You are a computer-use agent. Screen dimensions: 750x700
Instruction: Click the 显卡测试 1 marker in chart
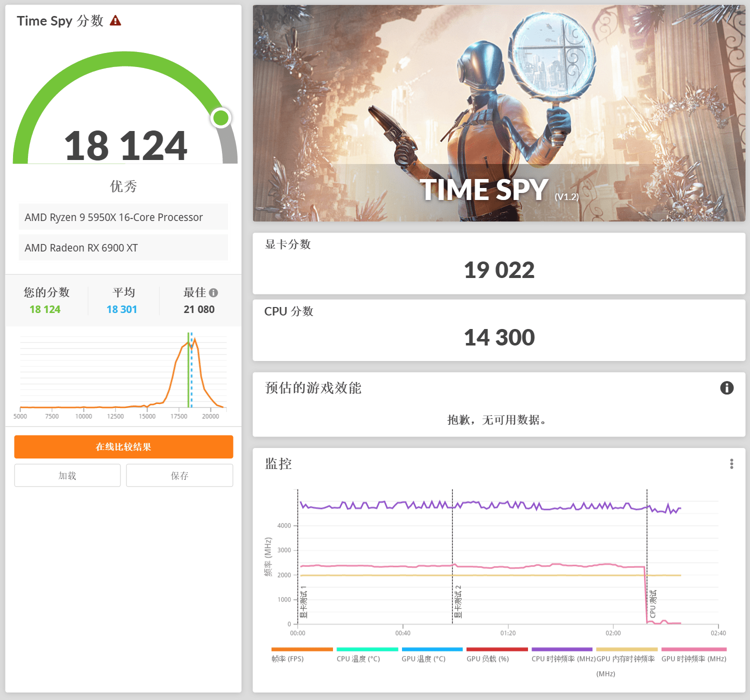(x=303, y=602)
